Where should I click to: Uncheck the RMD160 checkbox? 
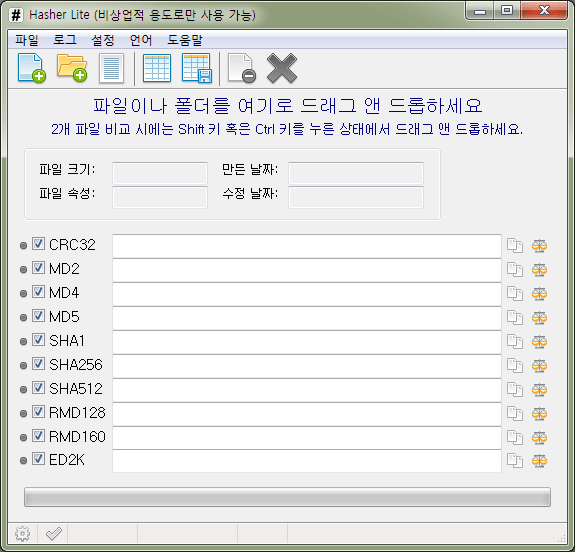tap(38, 435)
